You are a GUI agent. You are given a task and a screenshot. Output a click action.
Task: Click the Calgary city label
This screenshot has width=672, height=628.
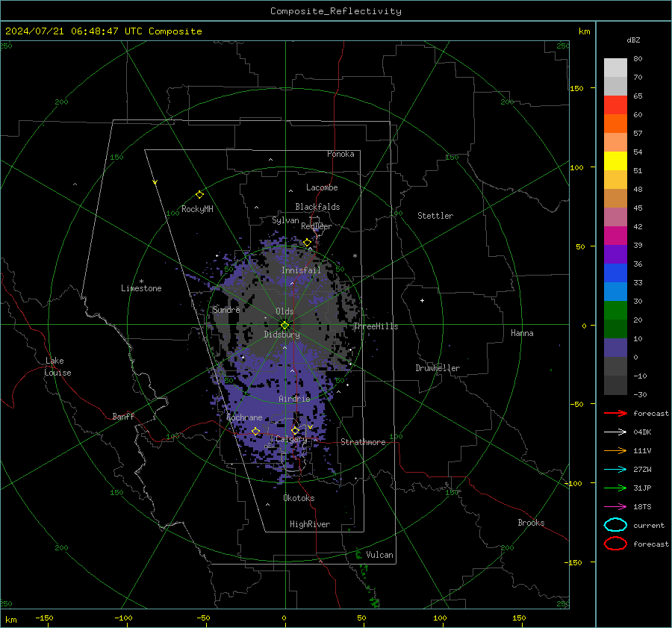tap(291, 439)
